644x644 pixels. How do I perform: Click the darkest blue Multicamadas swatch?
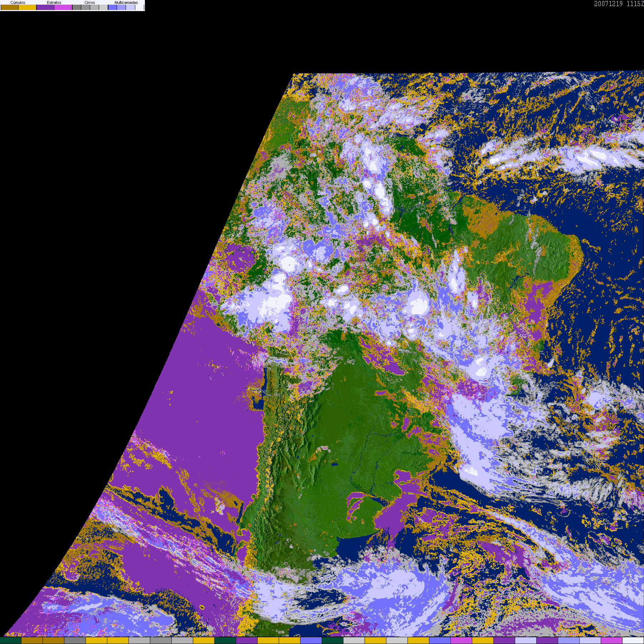pyautogui.click(x=113, y=8)
